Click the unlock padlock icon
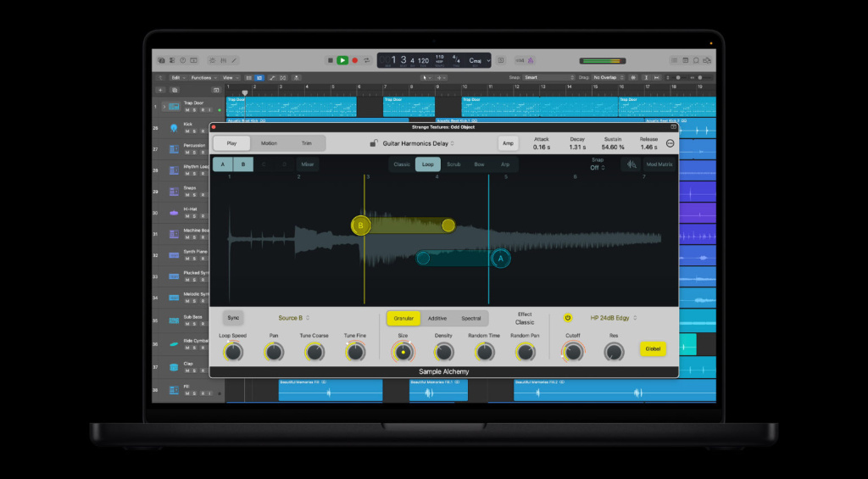 point(374,143)
